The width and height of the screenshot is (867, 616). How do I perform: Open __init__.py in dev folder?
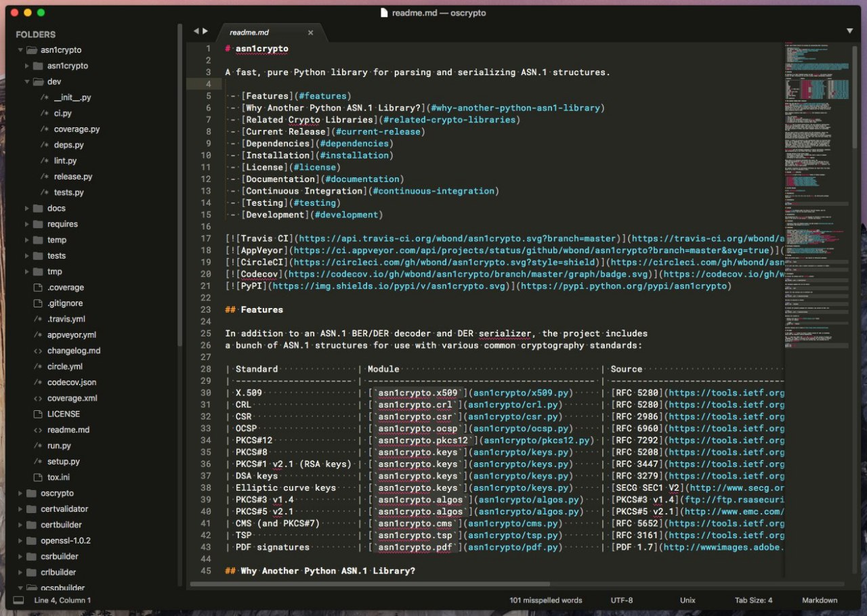pos(72,97)
